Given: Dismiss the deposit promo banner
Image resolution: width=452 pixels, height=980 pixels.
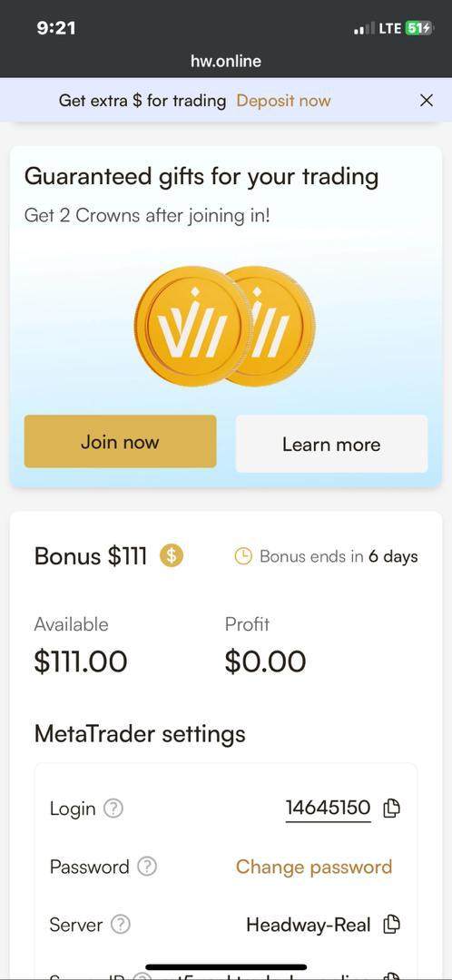Looking at the screenshot, I should [427, 100].
